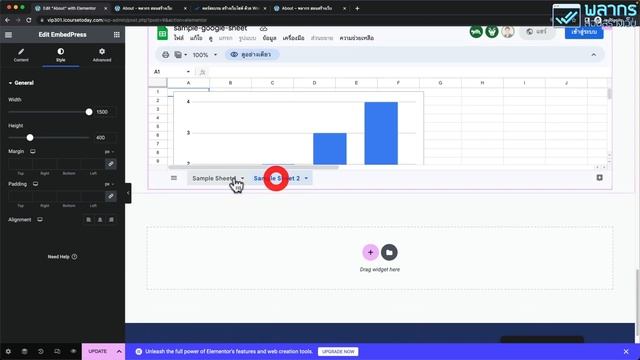Click the Height slider handle
Screen dimensions: 640x360
pyautogui.click(x=30, y=138)
